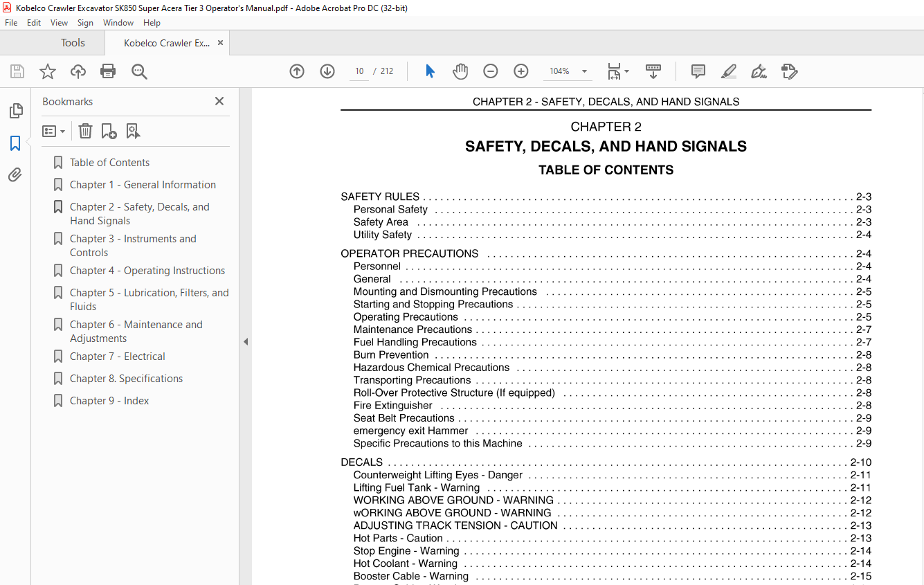Open the fit page options icon
Image resolution: width=924 pixels, height=585 pixels.
point(617,71)
